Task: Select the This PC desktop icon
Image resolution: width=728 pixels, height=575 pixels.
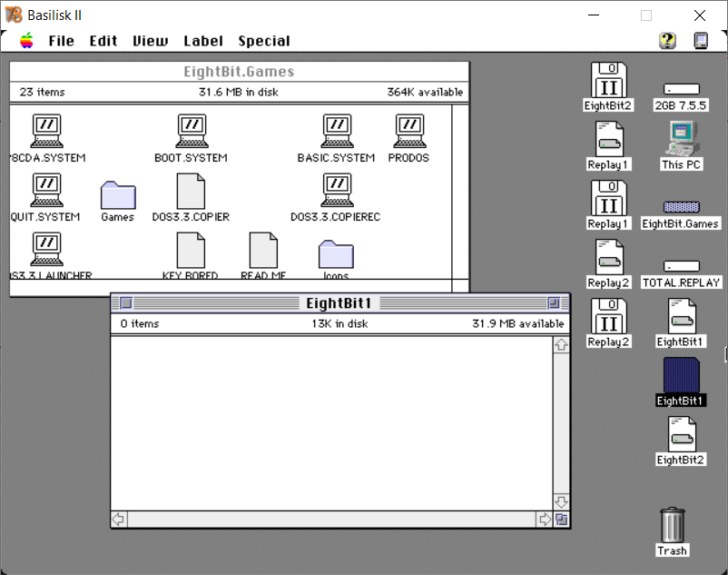Action: click(x=681, y=139)
